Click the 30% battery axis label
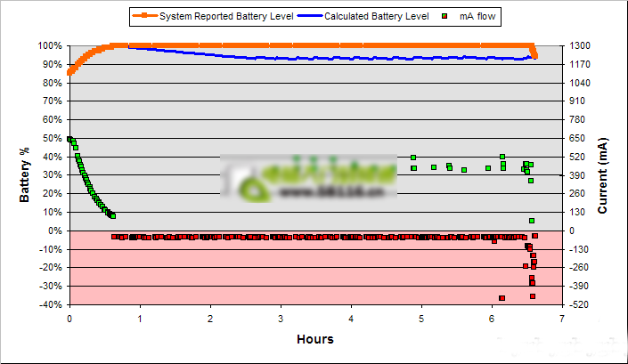The image size is (628, 364). pyautogui.click(x=52, y=174)
